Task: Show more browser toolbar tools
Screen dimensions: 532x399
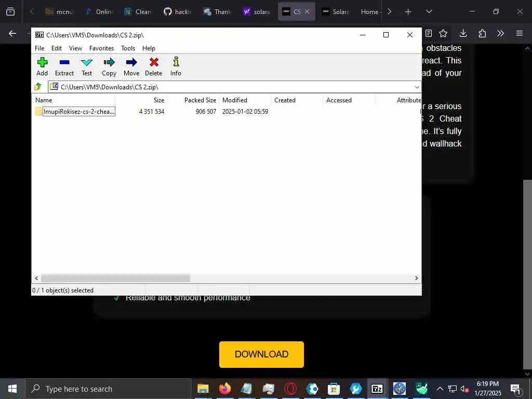Action: point(500,33)
